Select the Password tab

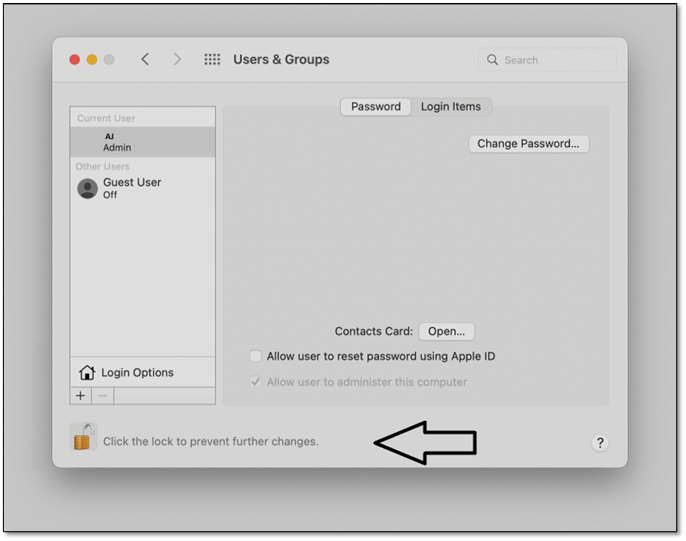click(x=375, y=107)
